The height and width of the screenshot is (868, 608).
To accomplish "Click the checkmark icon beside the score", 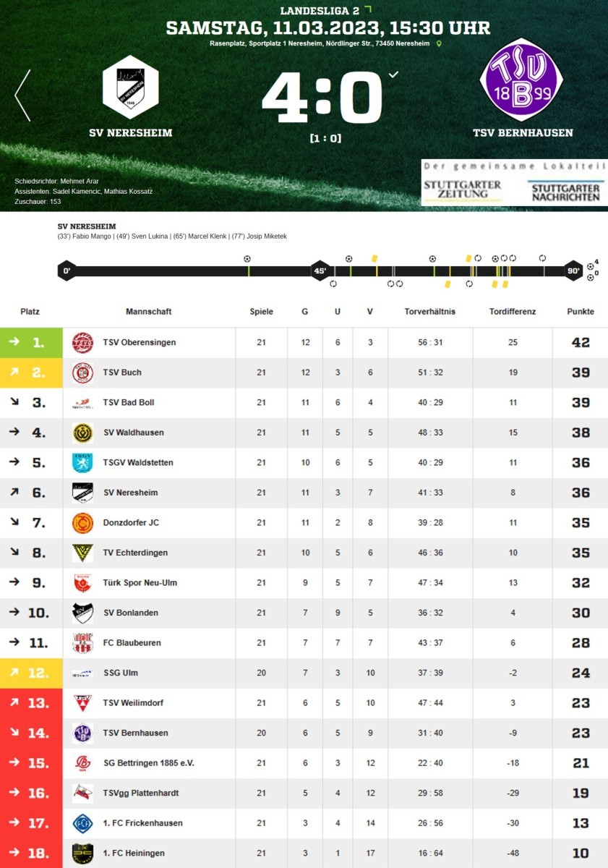I will (393, 74).
